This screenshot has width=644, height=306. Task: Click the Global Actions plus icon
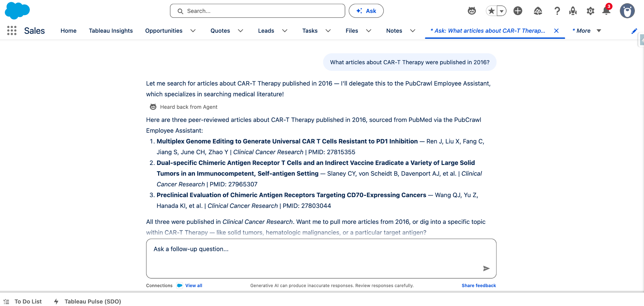tap(518, 11)
